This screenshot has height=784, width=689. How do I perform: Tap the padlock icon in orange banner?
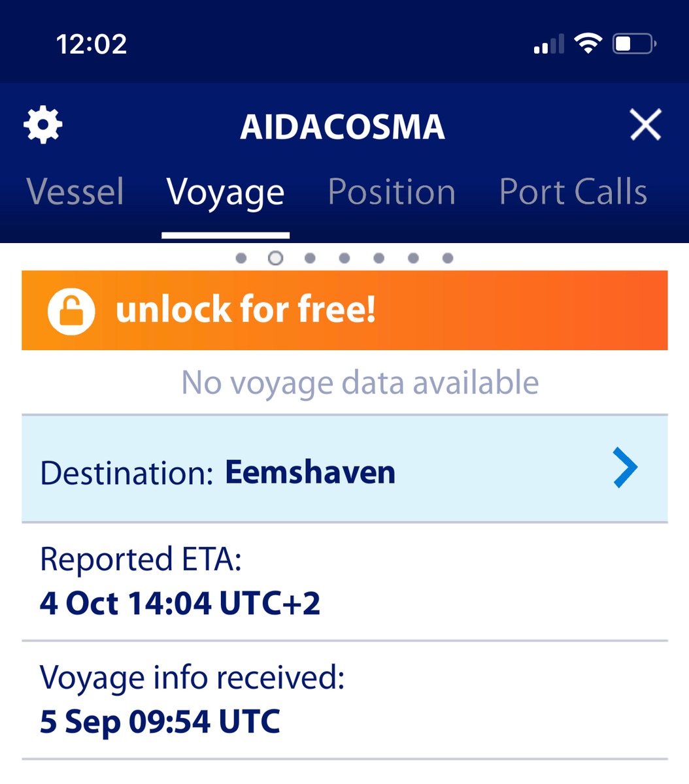point(71,311)
